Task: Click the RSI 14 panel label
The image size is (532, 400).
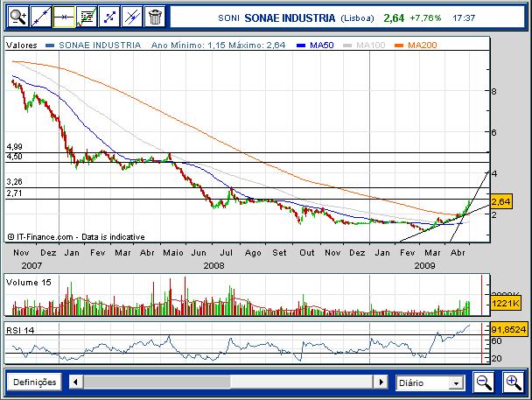Action: tap(20, 331)
